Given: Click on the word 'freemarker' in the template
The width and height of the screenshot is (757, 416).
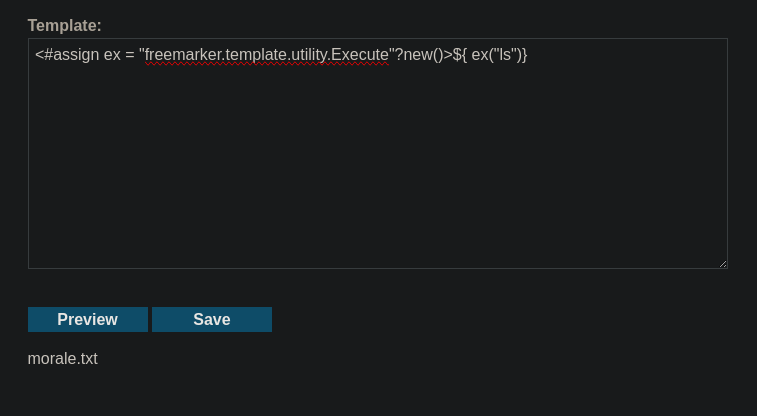Looking at the screenshot, I should pyautogui.click(x=184, y=55).
